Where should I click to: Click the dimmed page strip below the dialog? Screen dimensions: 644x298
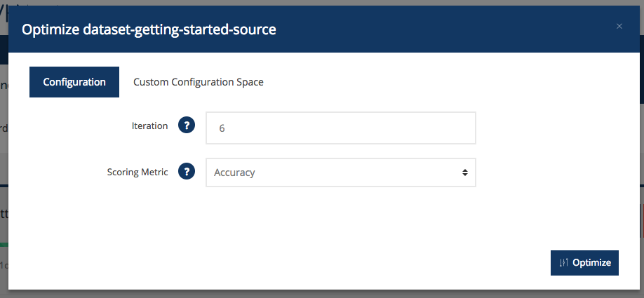(316, 294)
